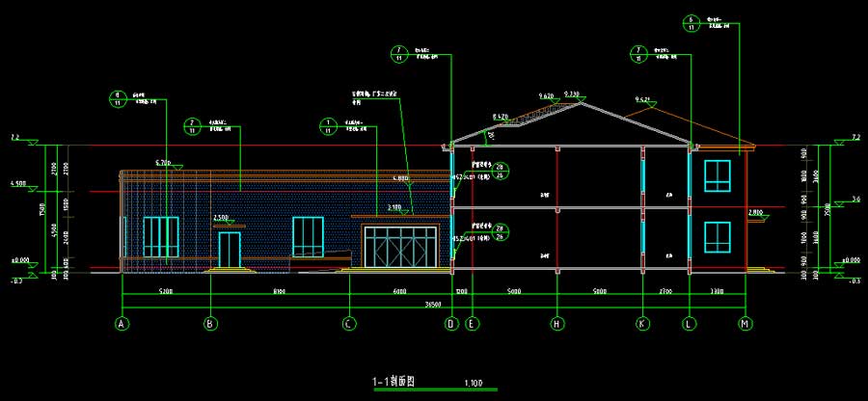Click grid axis bubble A
Screen dimensions: 868x401
(x=122, y=324)
